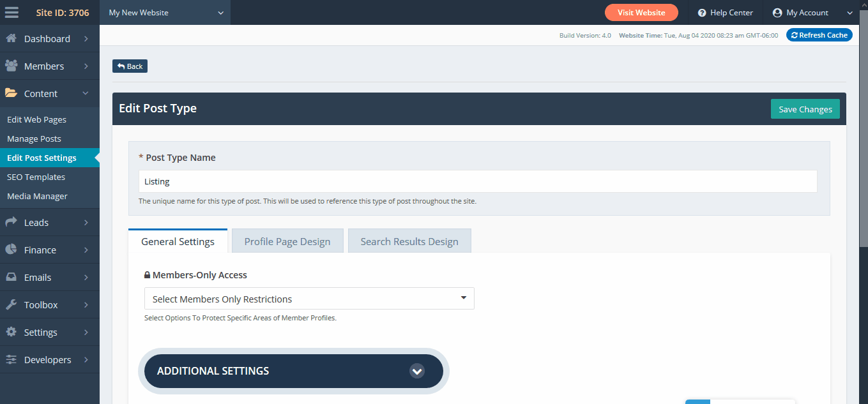Open the Emails sidebar icon
Screen dimensions: 868x404
pyautogui.click(x=11, y=276)
